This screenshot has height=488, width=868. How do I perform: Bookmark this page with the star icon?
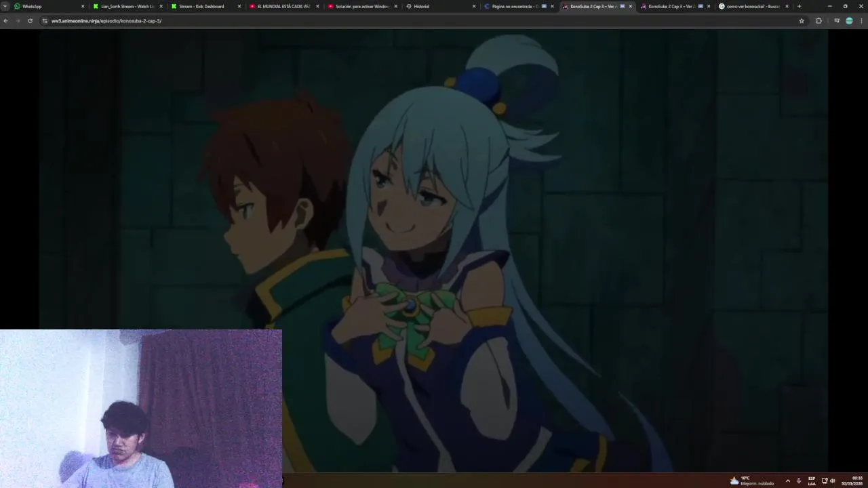pyautogui.click(x=802, y=21)
